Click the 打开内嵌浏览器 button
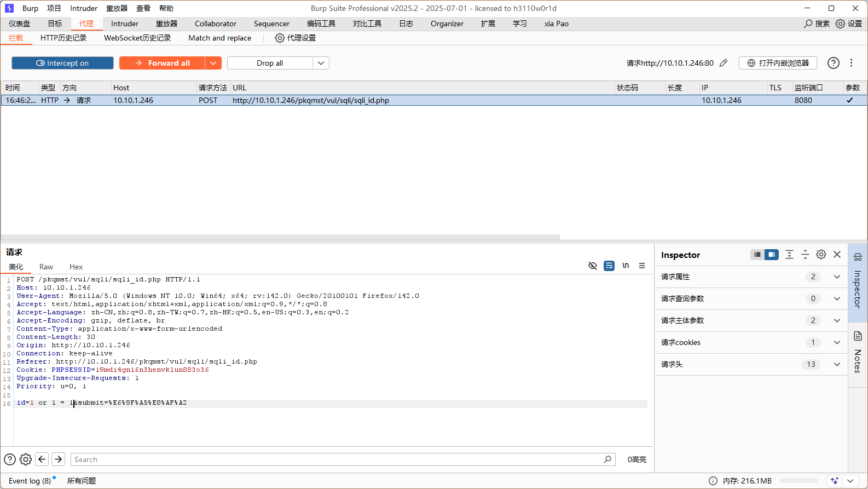This screenshot has width=868, height=489. click(778, 63)
